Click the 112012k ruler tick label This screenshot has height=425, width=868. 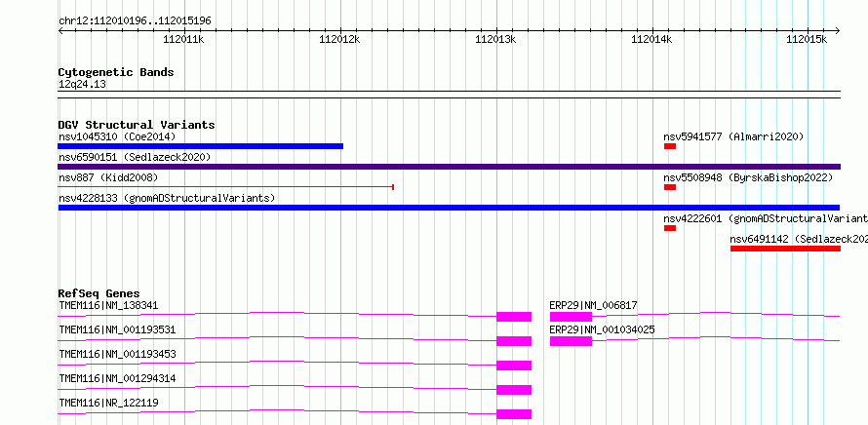pos(340,39)
